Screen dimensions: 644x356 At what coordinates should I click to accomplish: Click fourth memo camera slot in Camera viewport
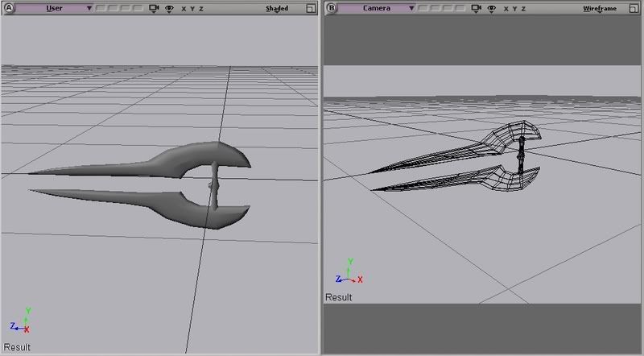(x=460, y=8)
